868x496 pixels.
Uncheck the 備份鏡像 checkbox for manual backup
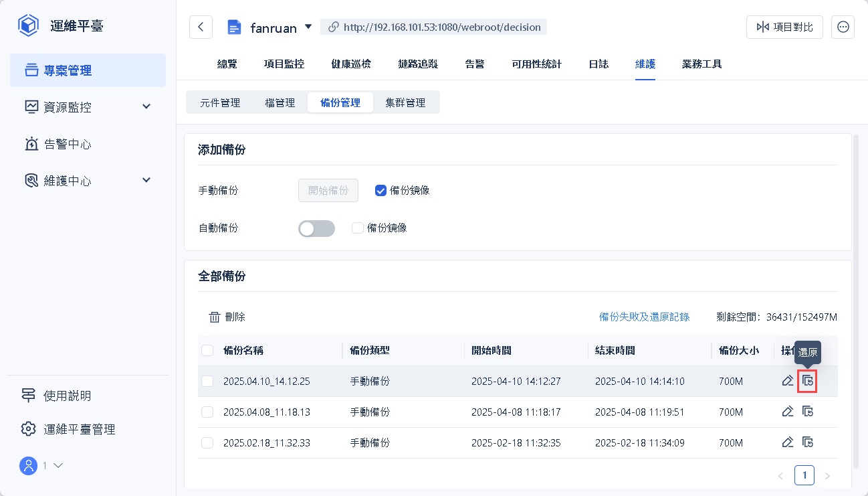pos(381,190)
